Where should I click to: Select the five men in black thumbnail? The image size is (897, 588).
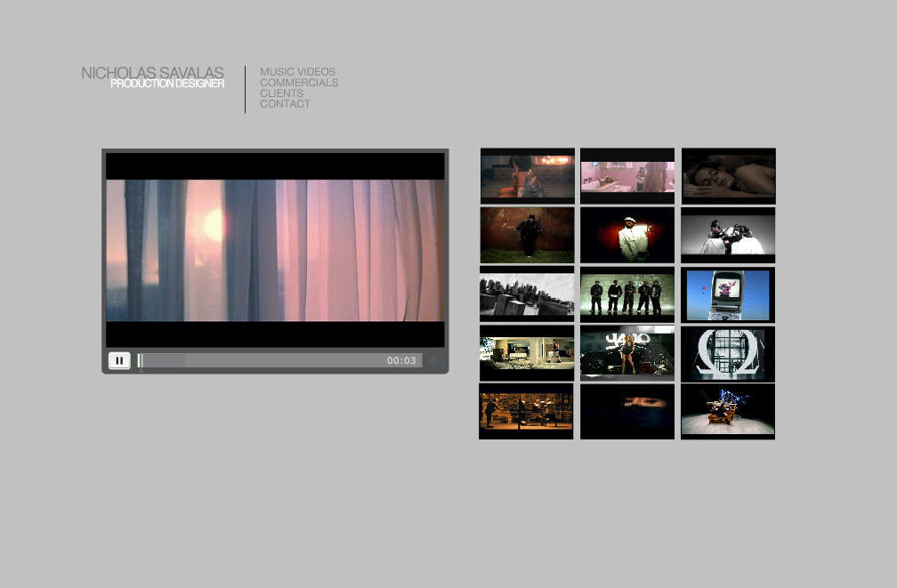(627, 294)
